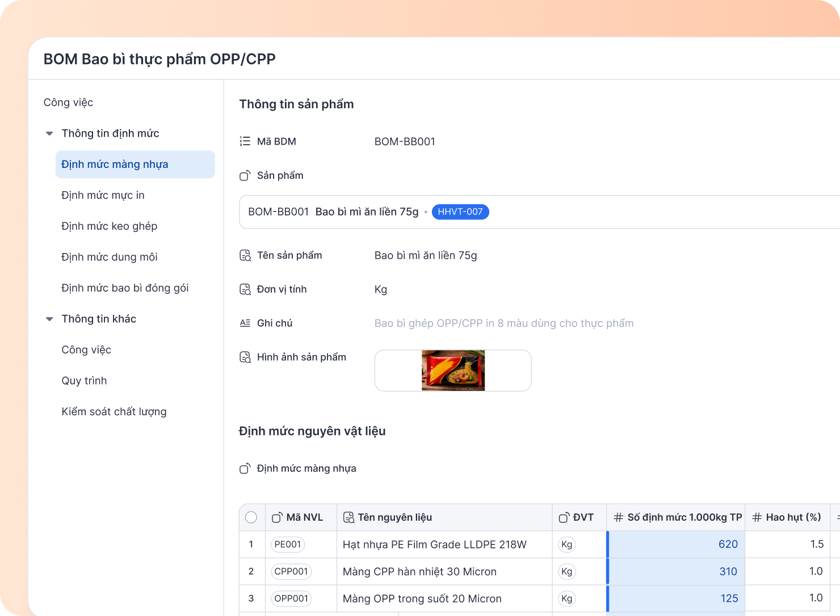Viewport: 840px width, 616px height.
Task: Select Định mức mực in in sidebar
Action: coord(103,195)
